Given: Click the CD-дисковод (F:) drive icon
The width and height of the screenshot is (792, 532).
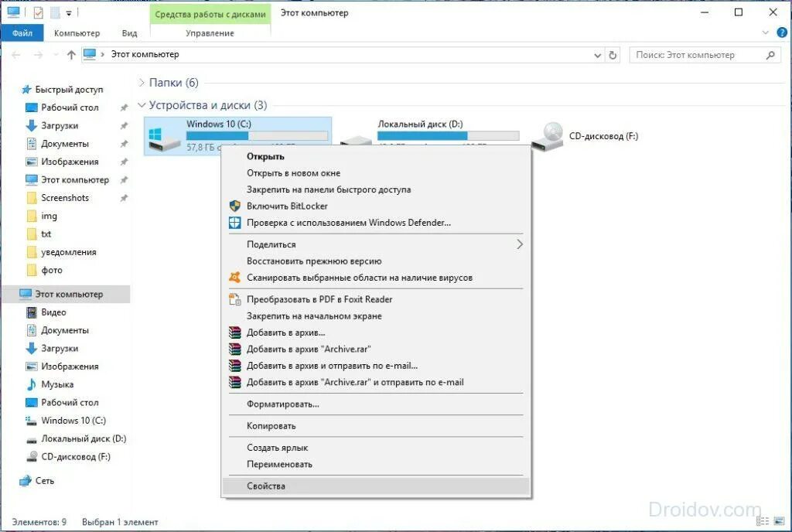Looking at the screenshot, I should point(548,137).
